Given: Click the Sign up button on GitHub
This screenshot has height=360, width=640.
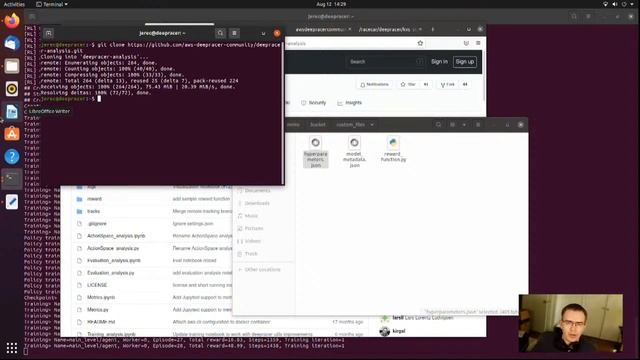Looking at the screenshot, I should tap(464, 62).
